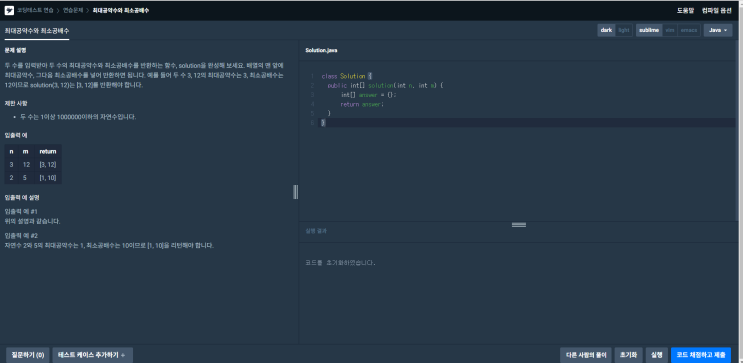The height and width of the screenshot is (363, 743).
Task: Choose vim editor keymap
Action: click(x=669, y=30)
